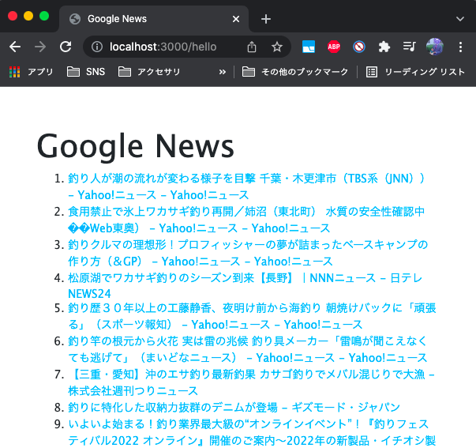Go back to the previous page
Screen dimensions: 476x448
15,47
